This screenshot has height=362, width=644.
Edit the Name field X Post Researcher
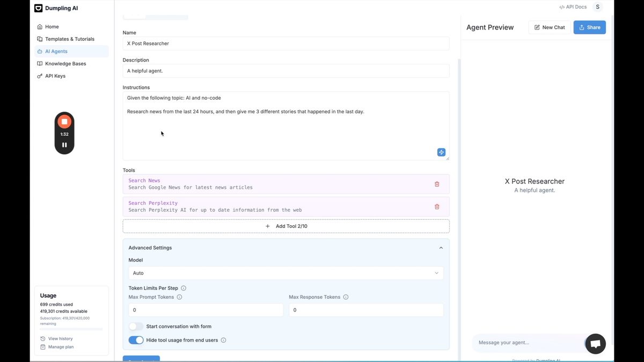click(286, 43)
